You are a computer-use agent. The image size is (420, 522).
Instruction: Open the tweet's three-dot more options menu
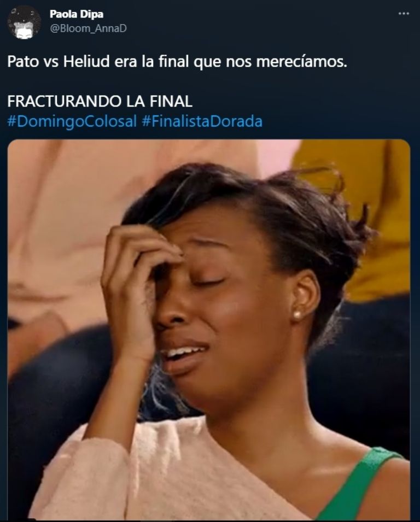pyautogui.click(x=404, y=14)
